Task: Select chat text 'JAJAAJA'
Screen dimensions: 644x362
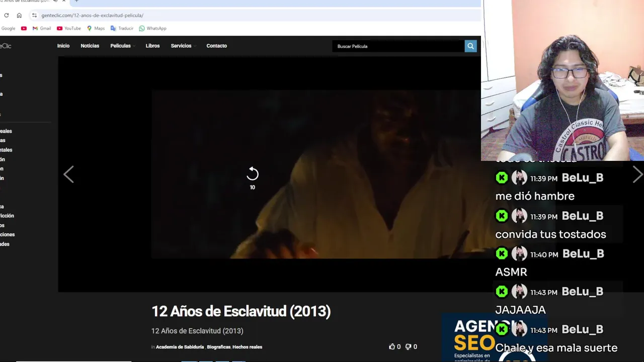Action: (x=520, y=310)
